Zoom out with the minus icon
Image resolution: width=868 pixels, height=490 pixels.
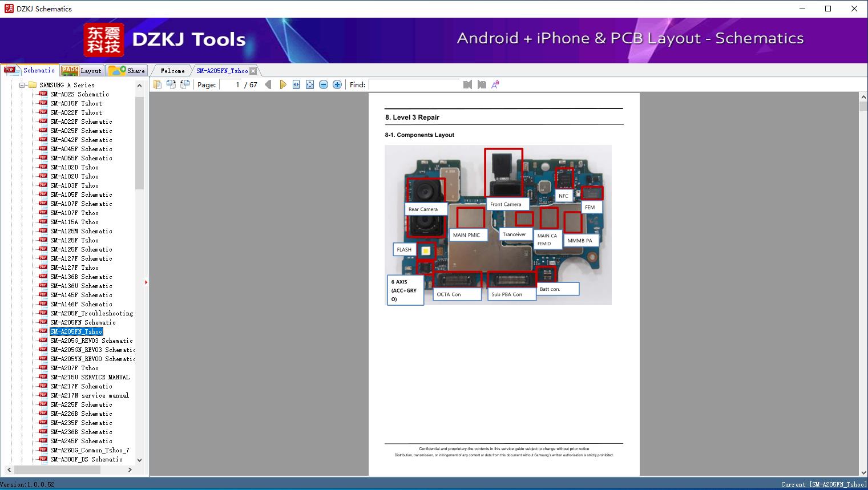click(x=324, y=84)
